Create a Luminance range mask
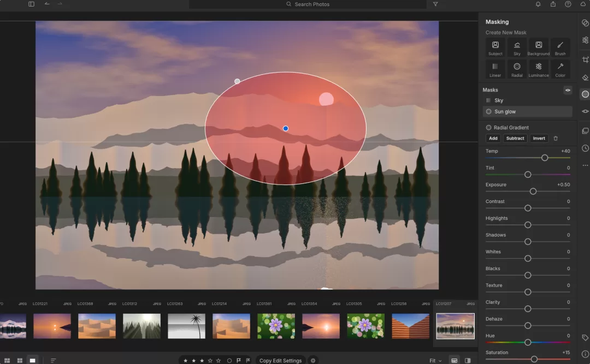This screenshot has width=590, height=364. coord(539,69)
